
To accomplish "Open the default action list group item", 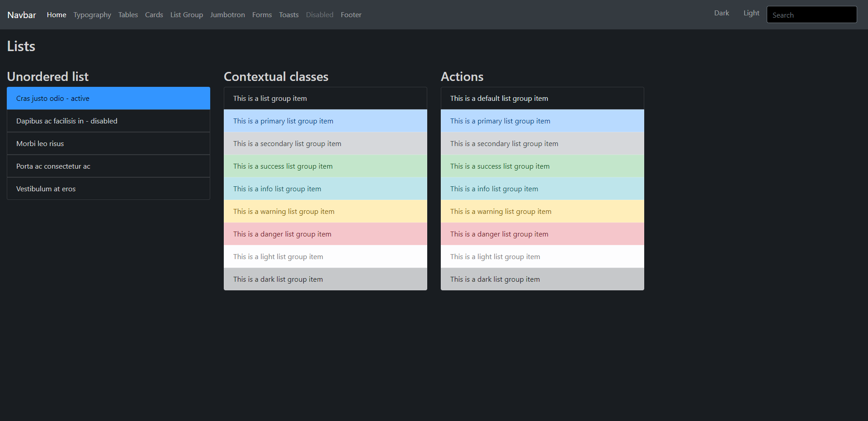I will pos(542,98).
